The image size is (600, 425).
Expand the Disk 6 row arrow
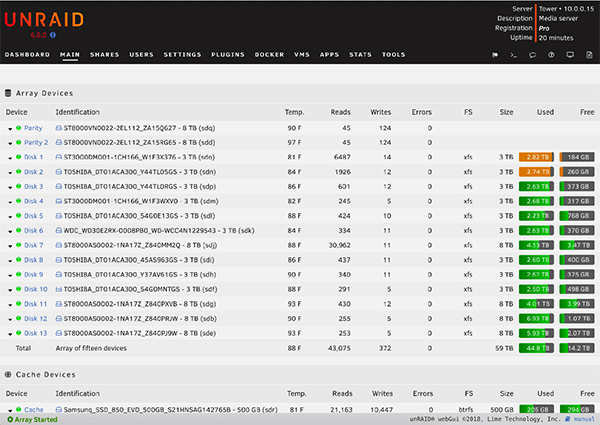[x=10, y=231]
